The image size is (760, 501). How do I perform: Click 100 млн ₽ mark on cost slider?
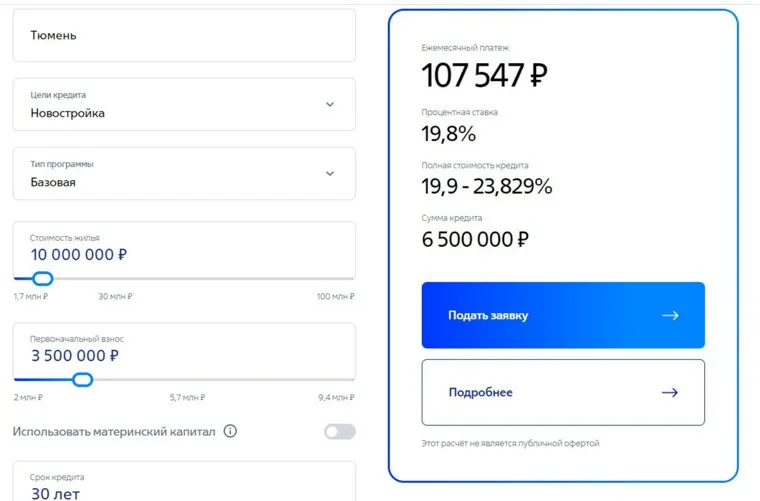coord(336,297)
